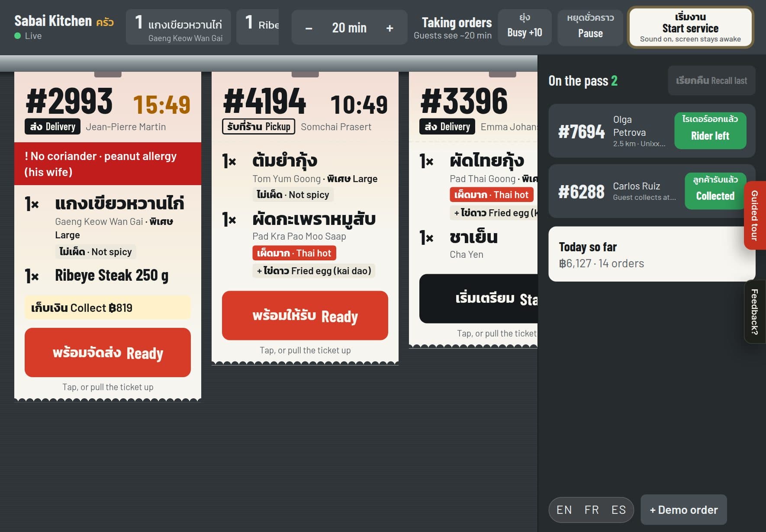Click Sabai Kitchen title
This screenshot has height=532, width=766.
[53, 21]
